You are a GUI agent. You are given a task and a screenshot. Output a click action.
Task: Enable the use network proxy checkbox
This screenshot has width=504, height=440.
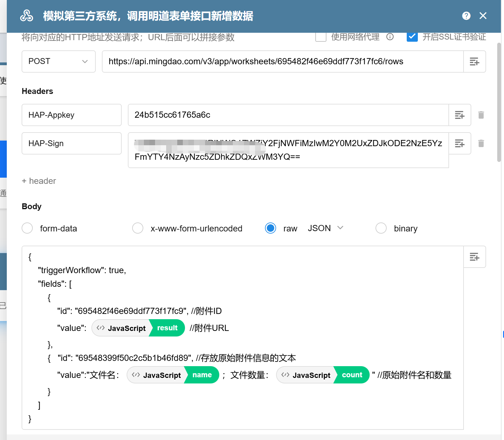click(x=321, y=37)
